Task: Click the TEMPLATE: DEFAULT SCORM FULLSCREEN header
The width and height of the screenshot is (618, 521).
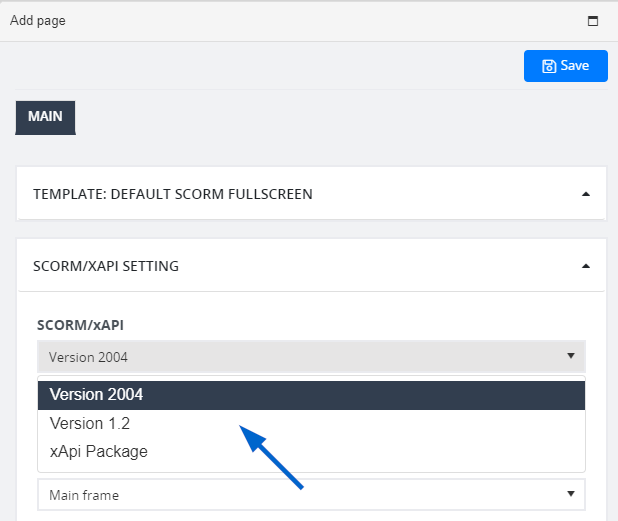Action: coord(173,194)
